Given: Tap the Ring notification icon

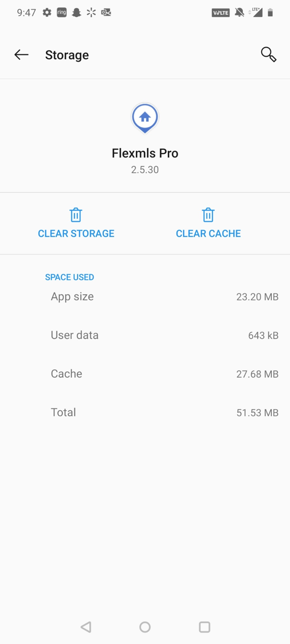Looking at the screenshot, I should pos(62,12).
